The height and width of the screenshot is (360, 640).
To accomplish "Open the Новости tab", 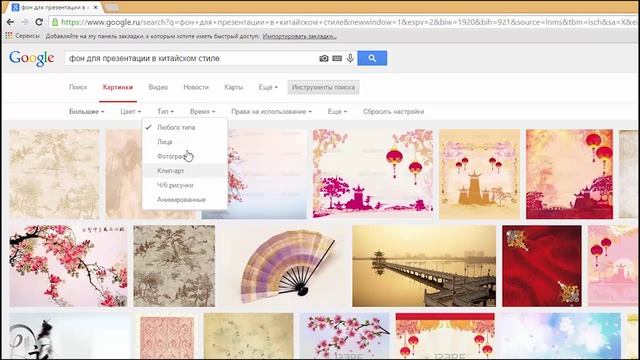I will [196, 87].
